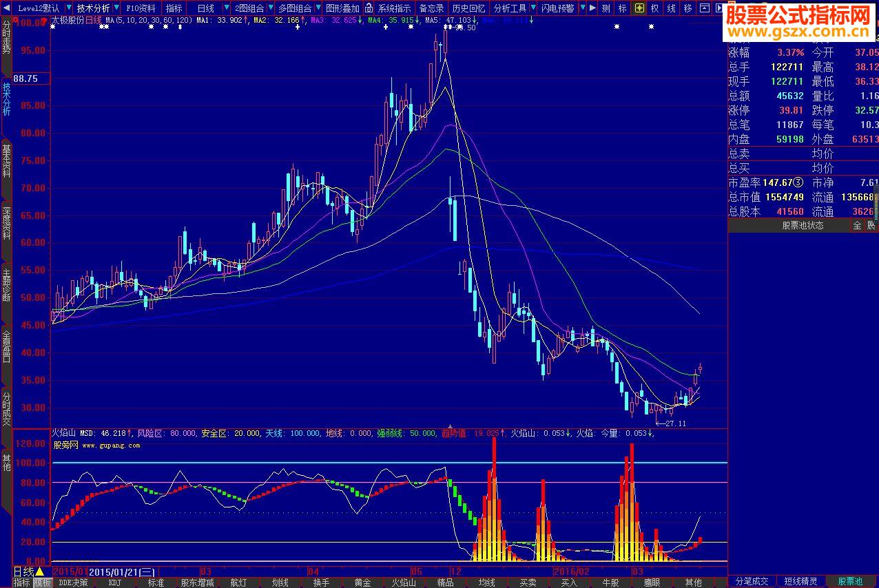Viewport: 879px width, 588px height.
Task: Switch to 换手 indicator tab
Action: pyautogui.click(x=321, y=582)
